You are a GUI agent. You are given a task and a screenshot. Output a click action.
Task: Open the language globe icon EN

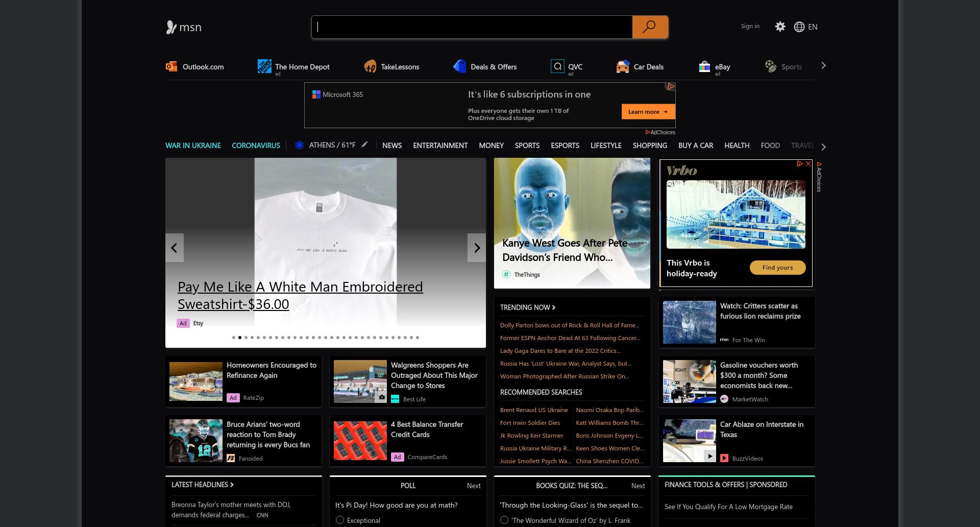point(806,27)
